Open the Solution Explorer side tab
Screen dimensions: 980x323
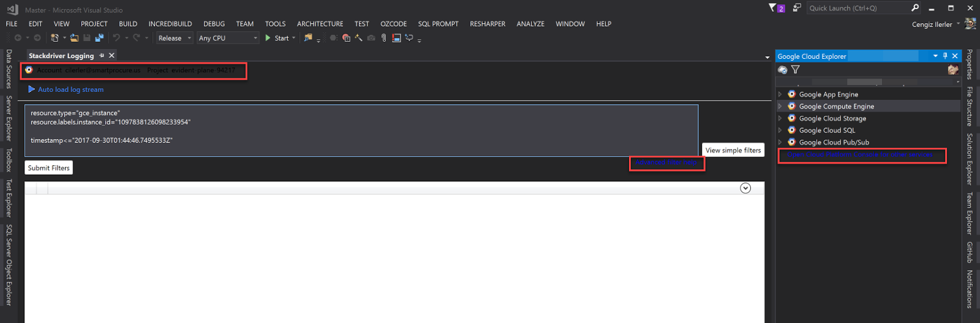(x=970, y=159)
